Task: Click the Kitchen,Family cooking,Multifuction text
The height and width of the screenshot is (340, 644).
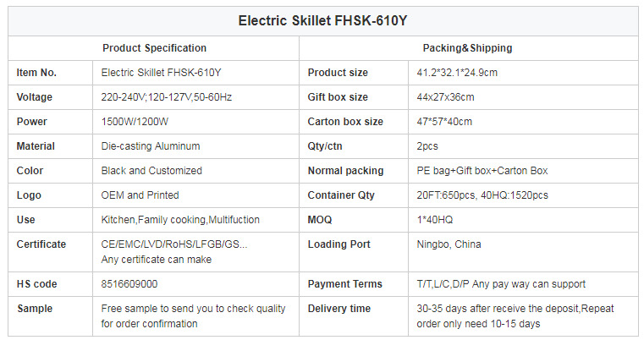Action: click(x=180, y=220)
